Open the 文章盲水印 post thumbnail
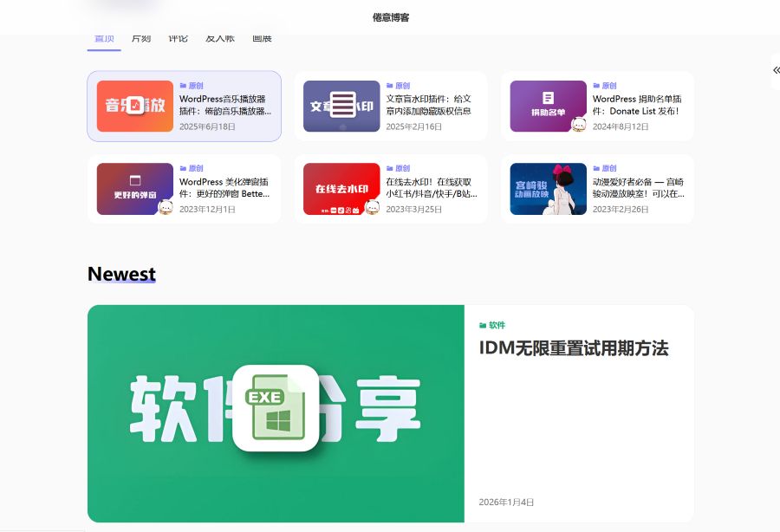This screenshot has width=780, height=532. click(x=341, y=106)
